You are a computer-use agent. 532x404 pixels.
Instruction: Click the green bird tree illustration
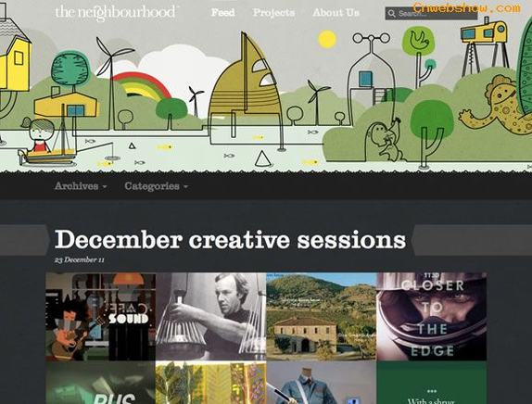coord(419,56)
